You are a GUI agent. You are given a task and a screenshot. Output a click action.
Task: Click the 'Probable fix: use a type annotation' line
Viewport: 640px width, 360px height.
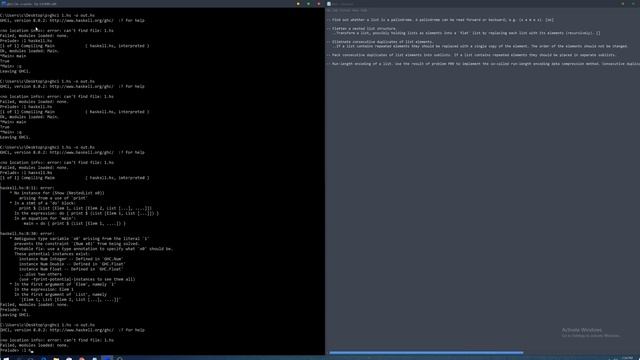(93, 249)
